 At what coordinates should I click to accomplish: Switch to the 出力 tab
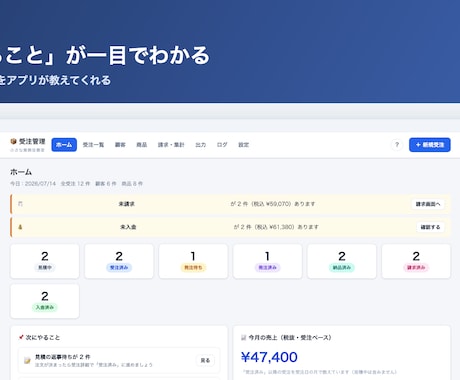point(201,145)
